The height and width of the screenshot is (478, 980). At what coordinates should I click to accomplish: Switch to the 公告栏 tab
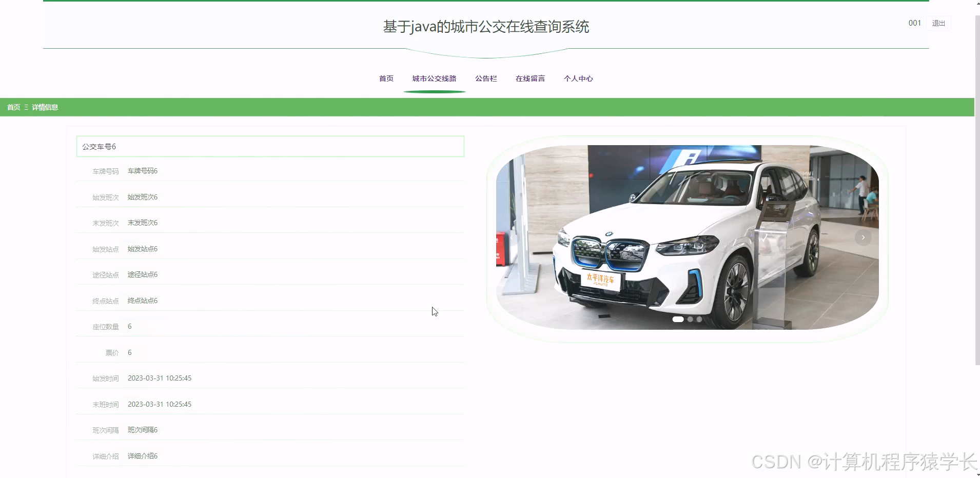click(x=485, y=78)
